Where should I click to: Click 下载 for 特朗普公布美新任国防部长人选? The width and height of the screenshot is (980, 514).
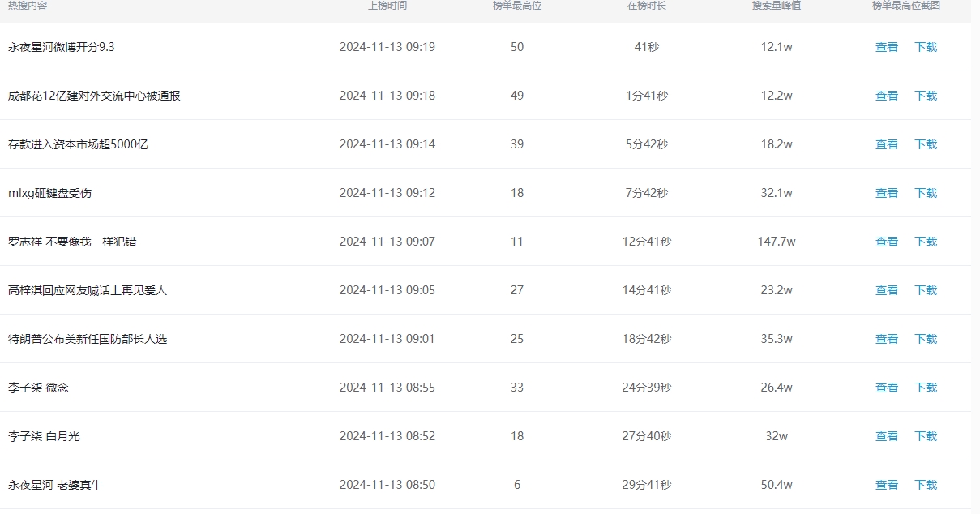point(926,339)
